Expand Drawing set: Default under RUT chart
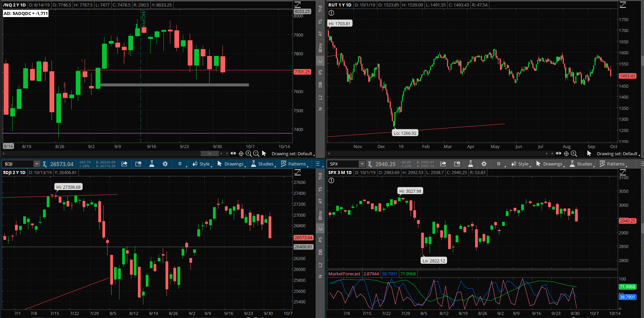Viewport: 644px width, 318px height. (x=618, y=154)
